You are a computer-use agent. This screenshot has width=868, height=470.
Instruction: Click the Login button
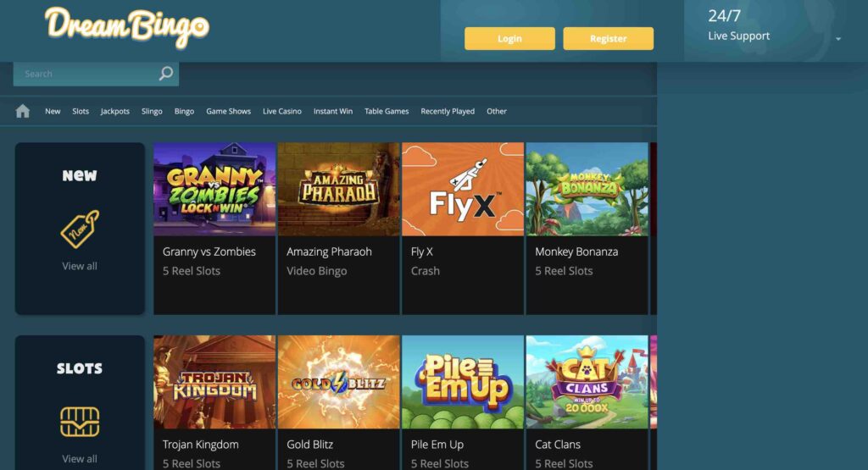(509, 38)
